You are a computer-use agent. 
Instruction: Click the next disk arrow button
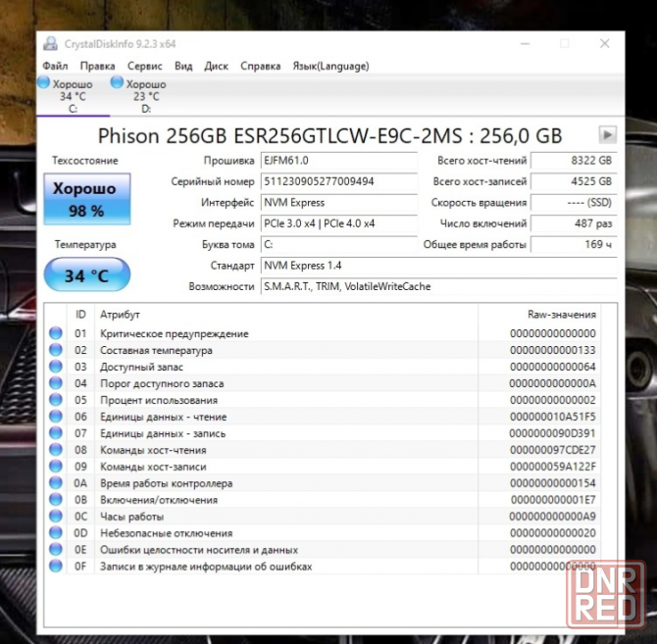pos(607,135)
